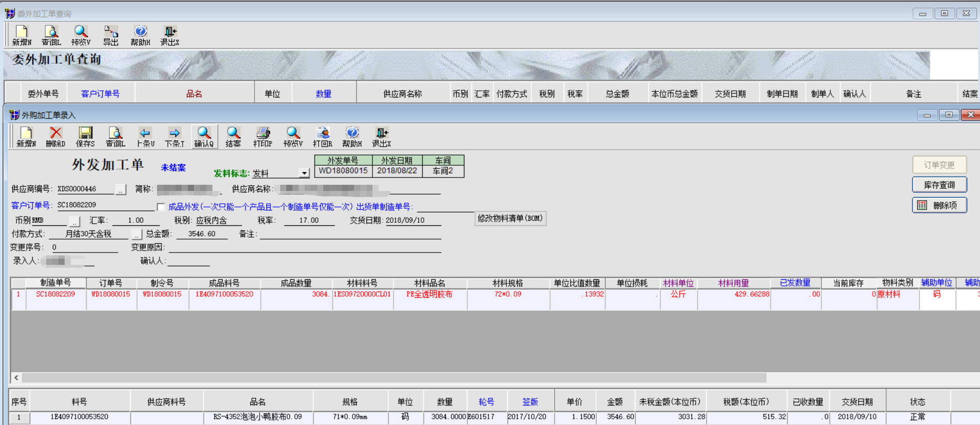Click 删除项 button
980x425 pixels.
pos(939,205)
